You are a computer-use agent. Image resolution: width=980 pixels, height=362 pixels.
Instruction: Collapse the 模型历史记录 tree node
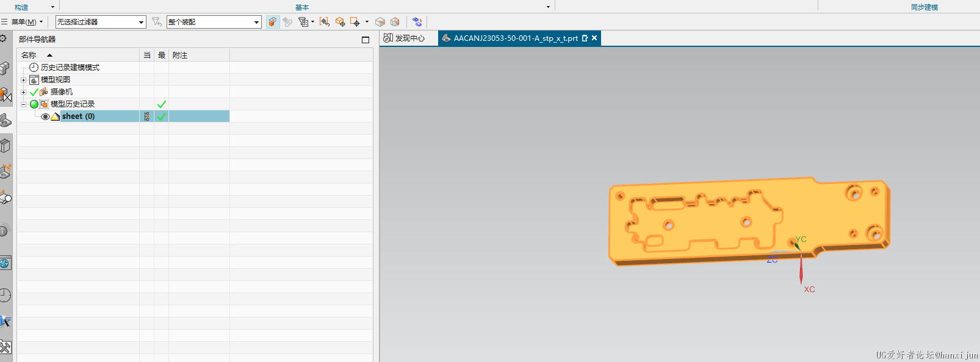[x=23, y=104]
